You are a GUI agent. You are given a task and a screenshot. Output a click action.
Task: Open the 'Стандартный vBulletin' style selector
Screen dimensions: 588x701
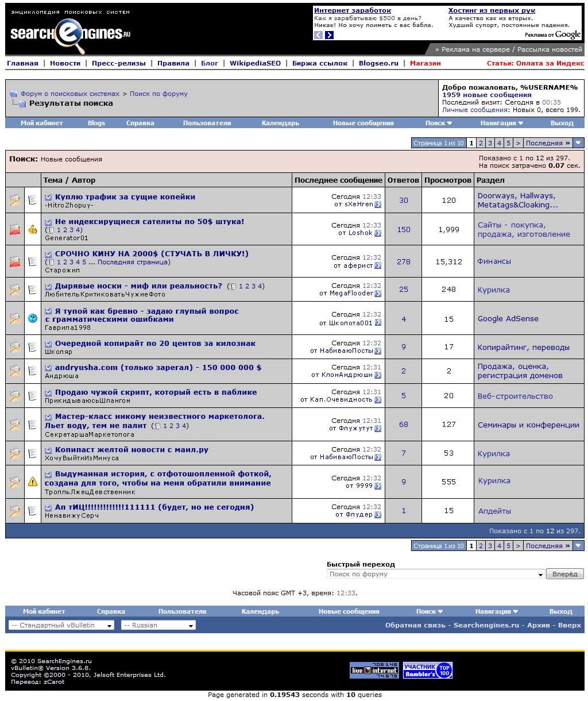(61, 625)
